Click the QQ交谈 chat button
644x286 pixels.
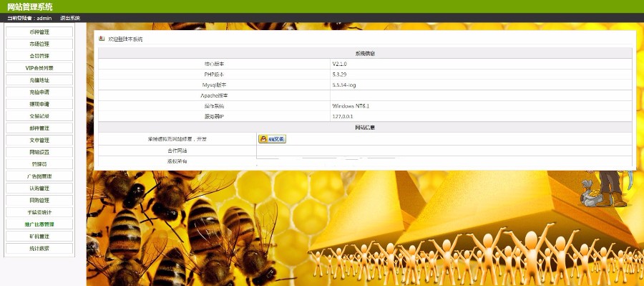[273, 139]
